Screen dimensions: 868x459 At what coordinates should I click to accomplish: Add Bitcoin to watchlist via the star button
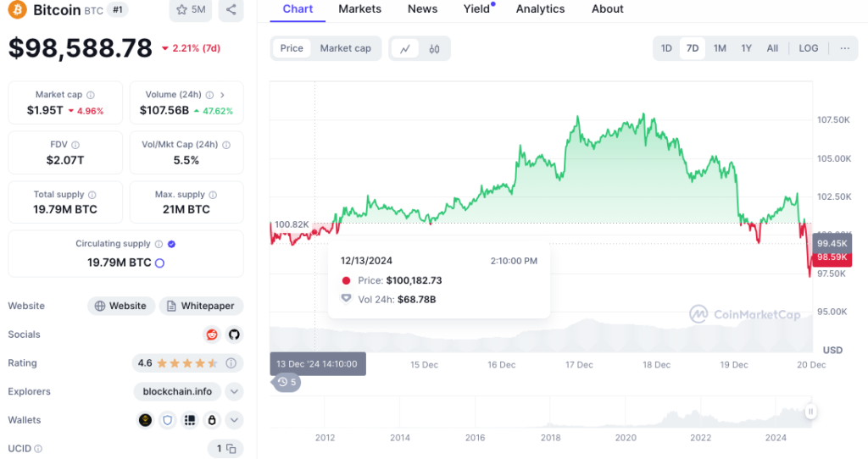coord(191,9)
